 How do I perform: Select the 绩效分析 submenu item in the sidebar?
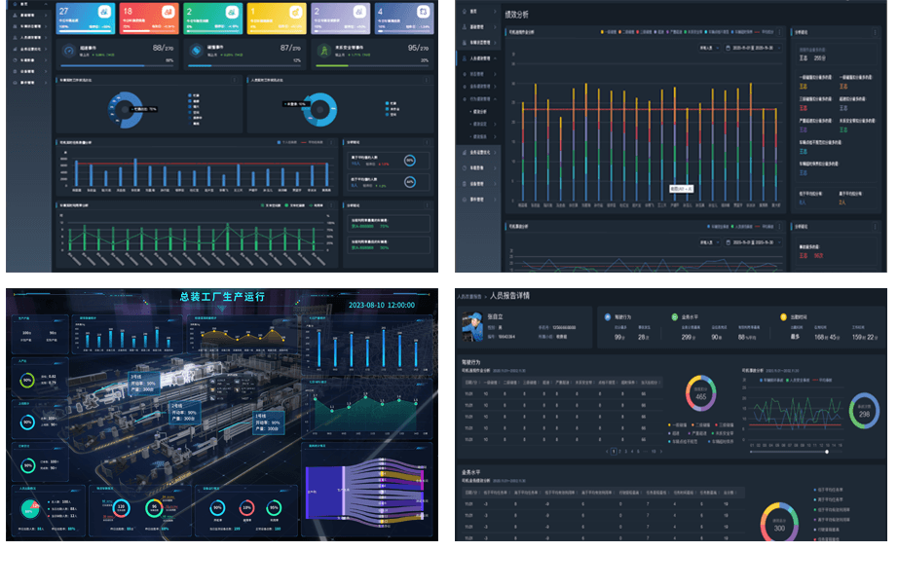(479, 112)
